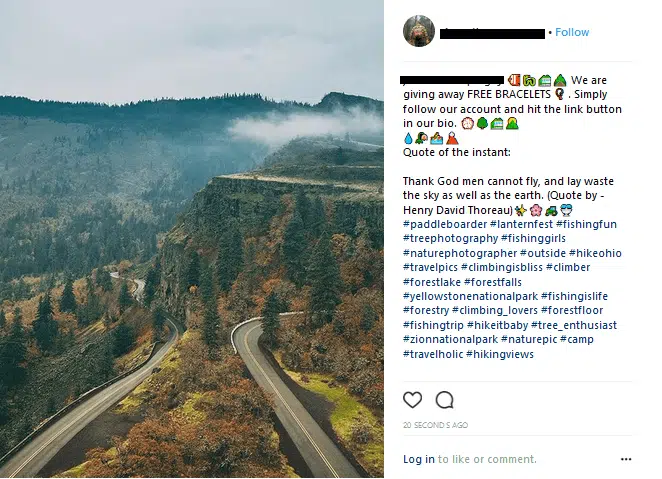Like the post with the heart icon
The image size is (662, 479).
click(x=412, y=400)
